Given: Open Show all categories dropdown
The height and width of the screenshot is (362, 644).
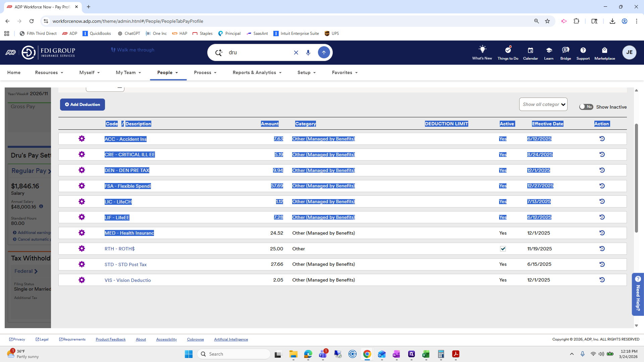Looking at the screenshot, I should (543, 104).
